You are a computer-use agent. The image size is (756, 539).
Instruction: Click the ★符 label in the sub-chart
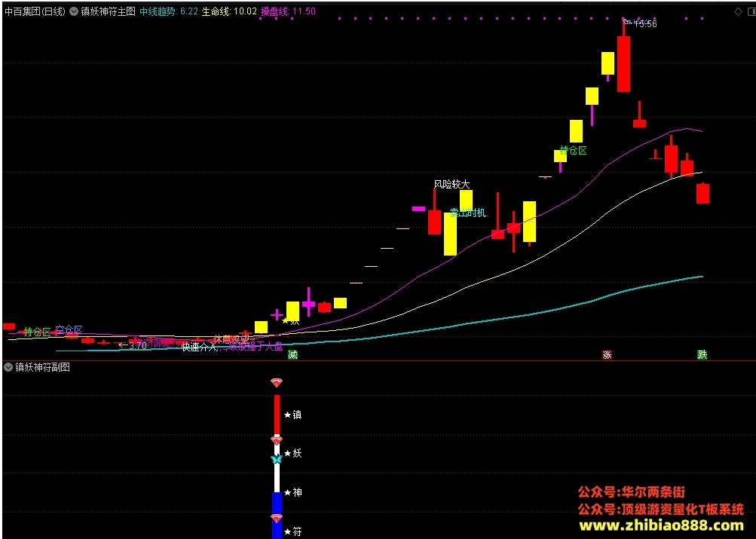click(x=293, y=531)
